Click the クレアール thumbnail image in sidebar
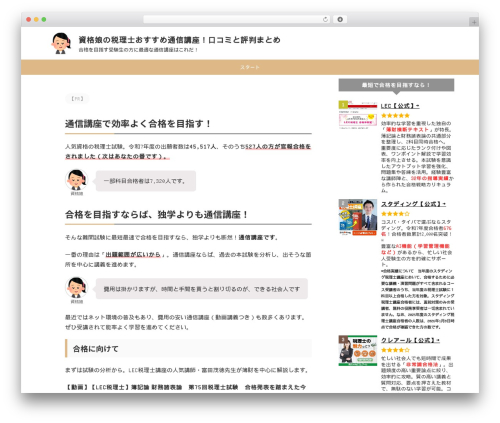This screenshot has width=500, height=423. point(358,350)
